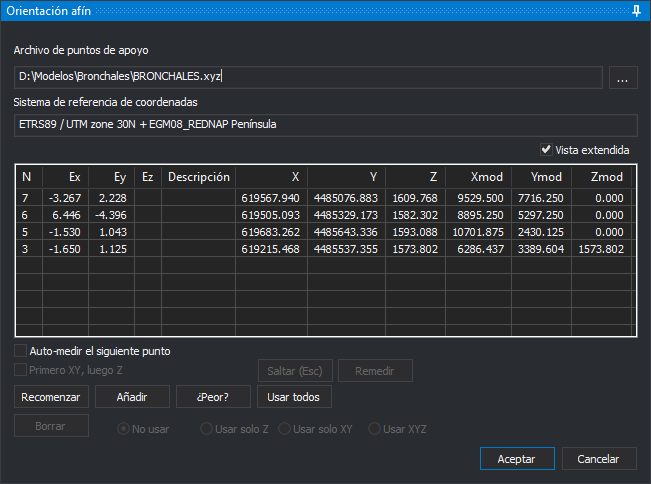This screenshot has width=651, height=484.
Task: Click X value 619683.262
Action: click(271, 232)
